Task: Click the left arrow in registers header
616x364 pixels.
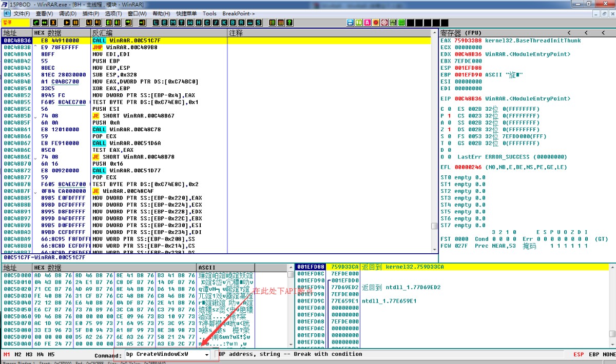Action: pos(570,33)
